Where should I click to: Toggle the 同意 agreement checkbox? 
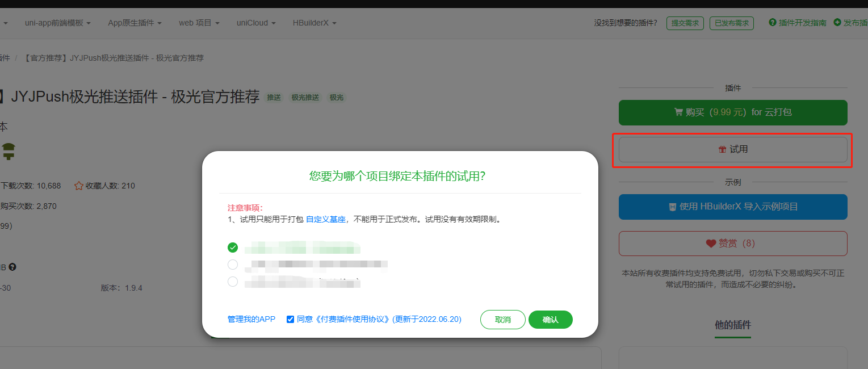click(291, 320)
